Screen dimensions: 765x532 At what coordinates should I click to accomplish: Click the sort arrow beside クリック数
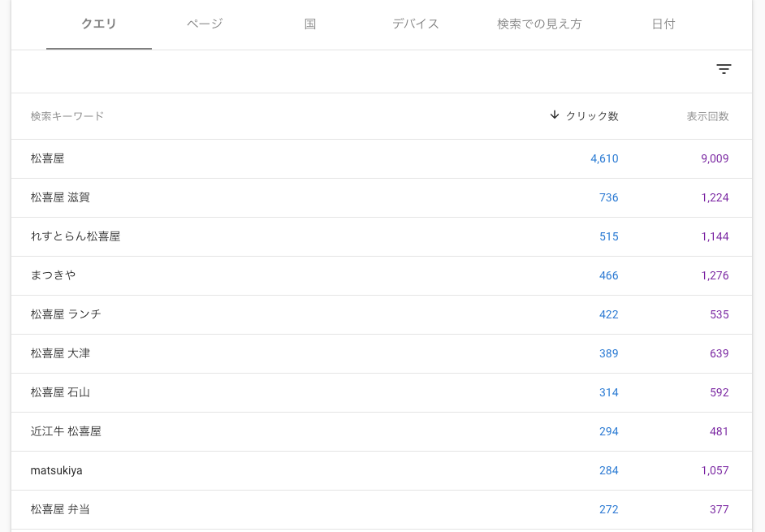pyautogui.click(x=555, y=115)
